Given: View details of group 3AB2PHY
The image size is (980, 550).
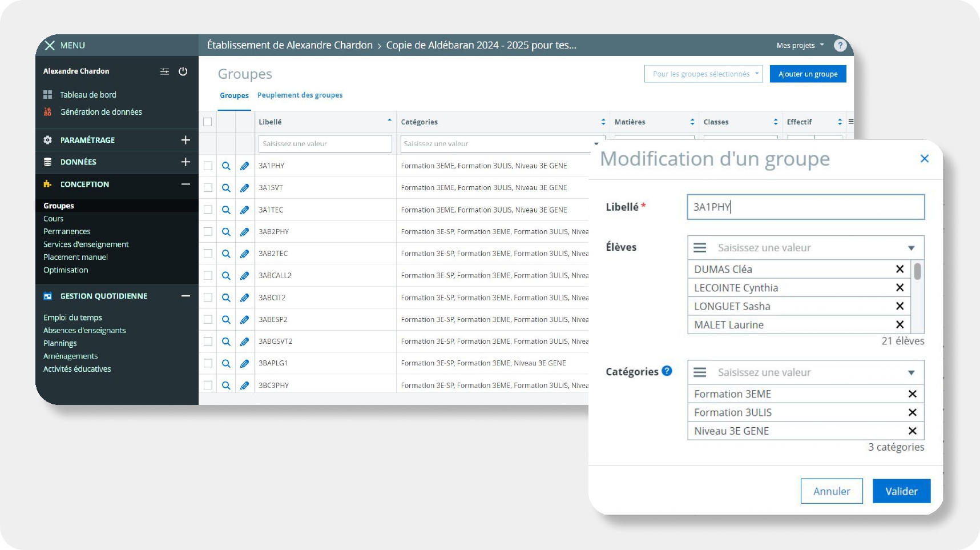Looking at the screenshot, I should (226, 231).
